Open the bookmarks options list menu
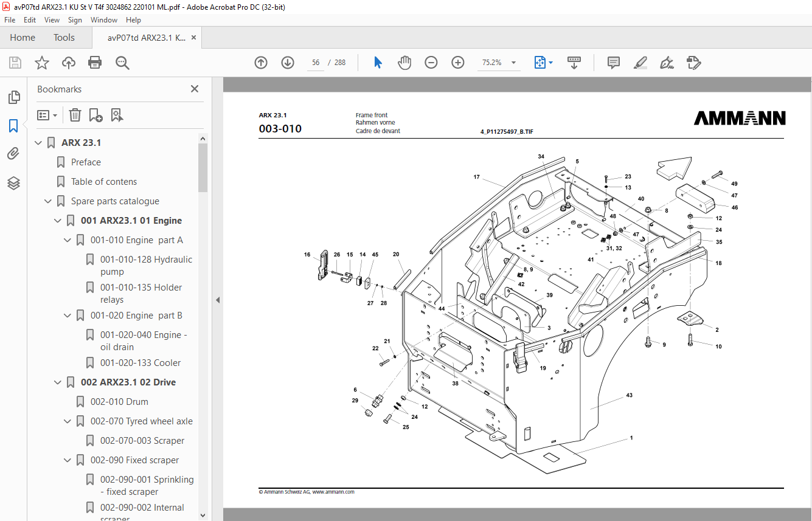This screenshot has width=812, height=521. tap(47, 115)
